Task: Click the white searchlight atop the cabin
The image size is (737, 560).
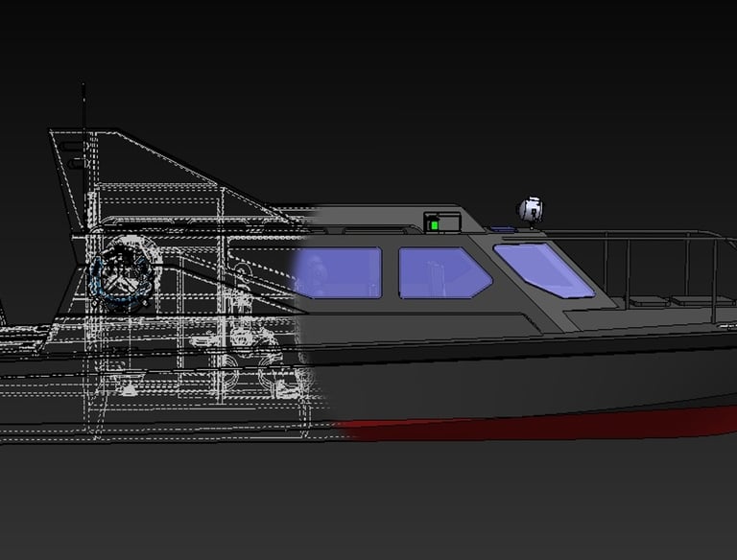Action: [x=532, y=210]
